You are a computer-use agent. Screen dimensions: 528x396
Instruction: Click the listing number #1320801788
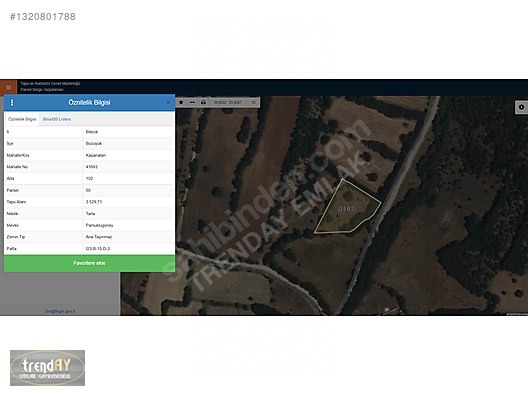click(43, 16)
